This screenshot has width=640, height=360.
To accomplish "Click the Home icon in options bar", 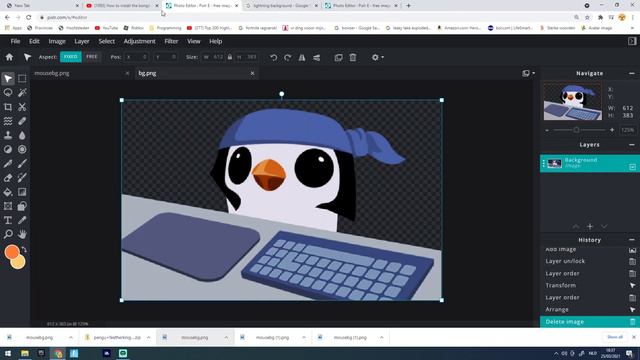I will (x=9, y=57).
